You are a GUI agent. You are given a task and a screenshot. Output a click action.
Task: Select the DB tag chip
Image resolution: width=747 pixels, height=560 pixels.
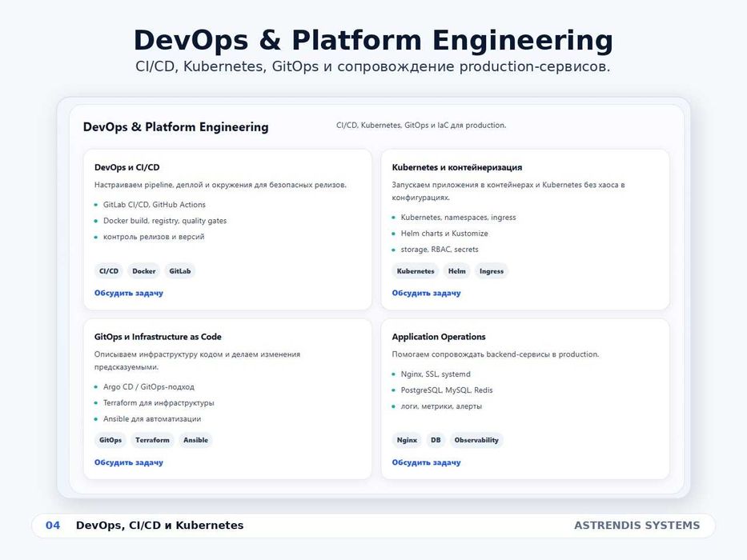[436, 440]
